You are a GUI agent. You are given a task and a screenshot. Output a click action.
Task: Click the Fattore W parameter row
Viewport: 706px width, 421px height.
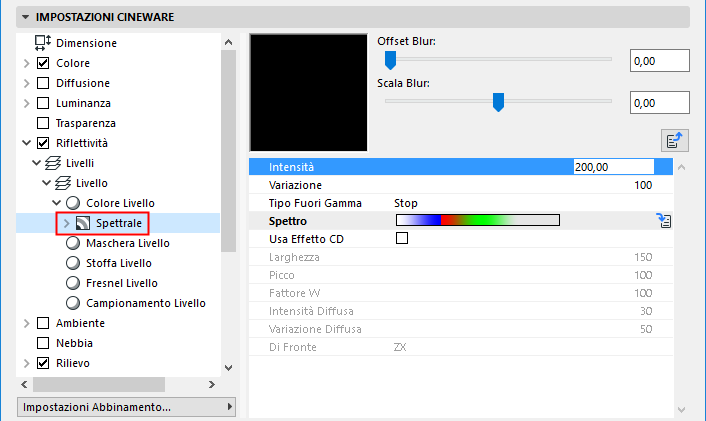point(461,293)
